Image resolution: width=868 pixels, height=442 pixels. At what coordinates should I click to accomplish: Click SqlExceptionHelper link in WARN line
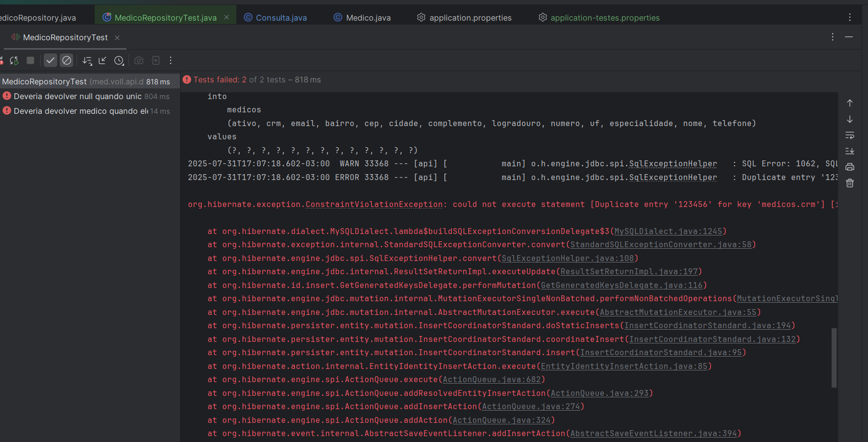tap(673, 163)
